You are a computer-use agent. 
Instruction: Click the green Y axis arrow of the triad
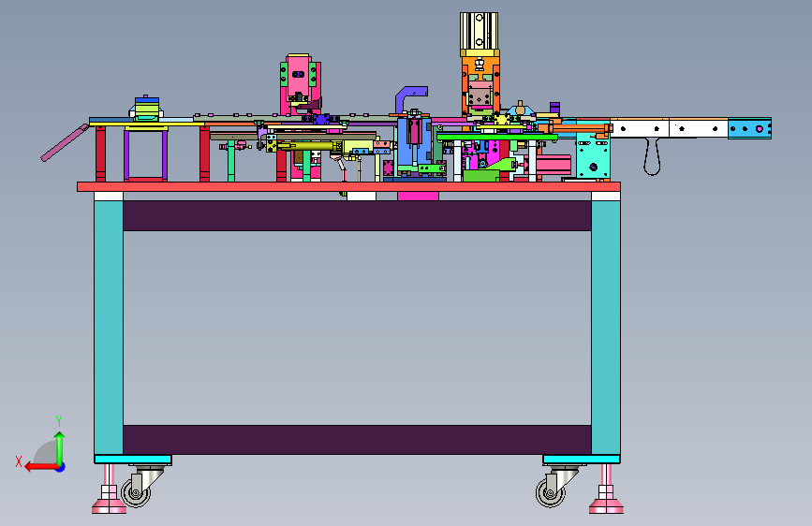[x=60, y=447]
